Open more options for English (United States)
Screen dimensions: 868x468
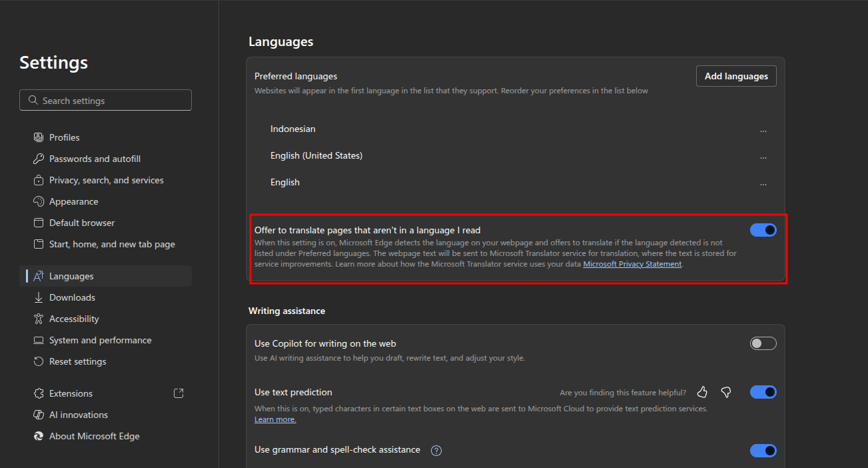pos(763,157)
